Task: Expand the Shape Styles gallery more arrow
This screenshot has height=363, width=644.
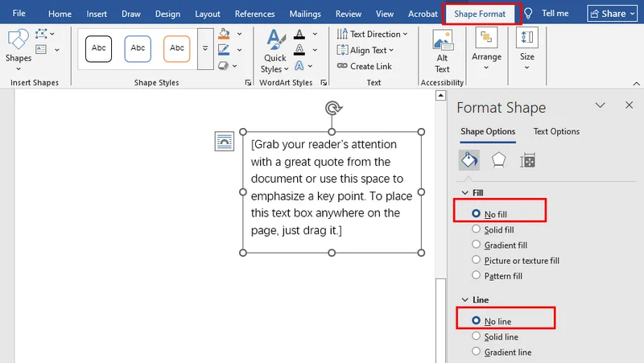Action: pos(205,49)
